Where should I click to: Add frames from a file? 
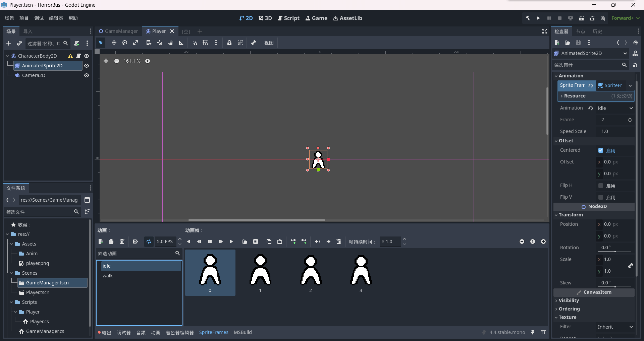click(245, 242)
